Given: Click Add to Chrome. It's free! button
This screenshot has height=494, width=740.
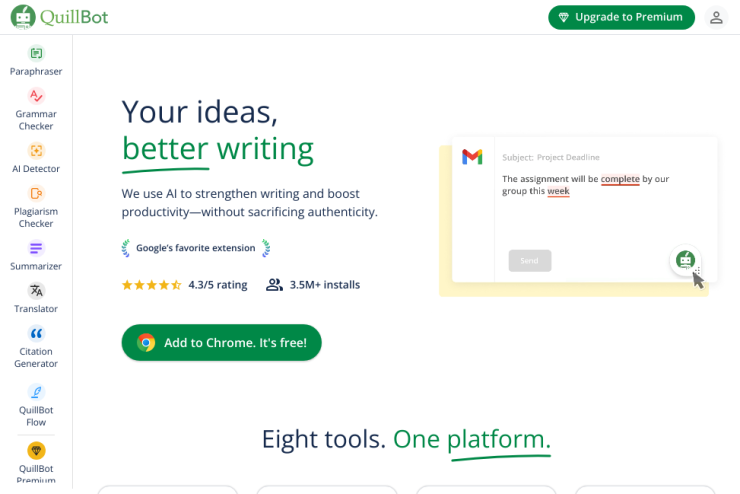Looking at the screenshot, I should point(221,343).
